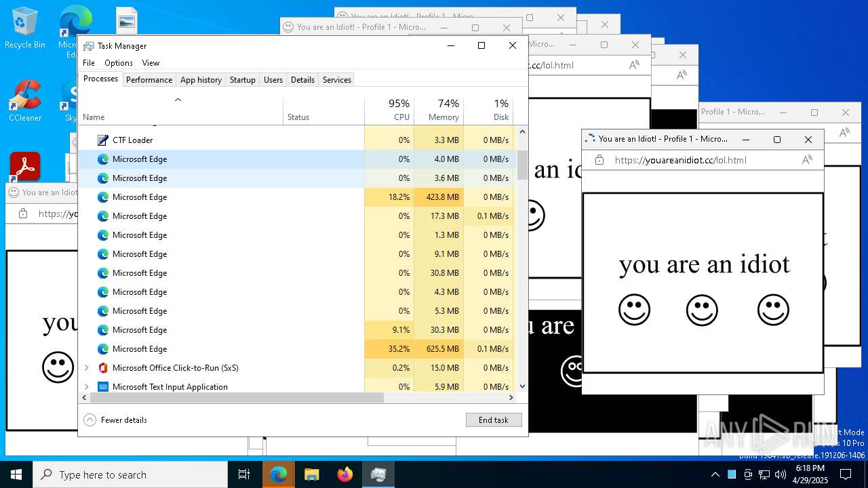Collapse to Fewer details view
This screenshot has height=488, width=868.
coord(115,420)
